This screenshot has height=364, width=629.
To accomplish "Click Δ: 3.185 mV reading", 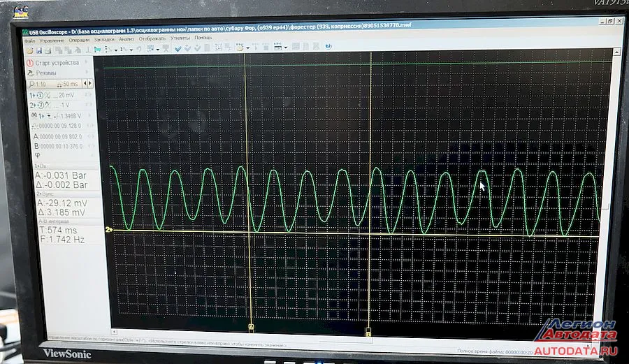I will coord(62,212).
